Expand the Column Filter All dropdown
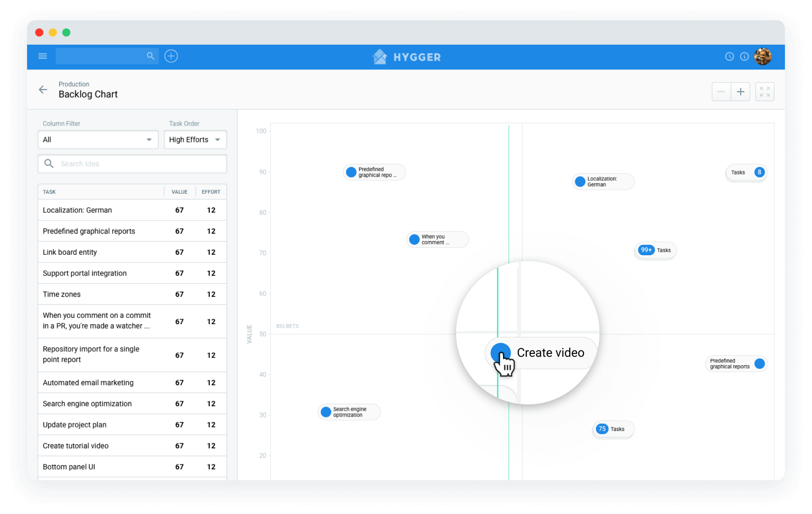The width and height of the screenshot is (812, 514). pyautogui.click(x=98, y=140)
